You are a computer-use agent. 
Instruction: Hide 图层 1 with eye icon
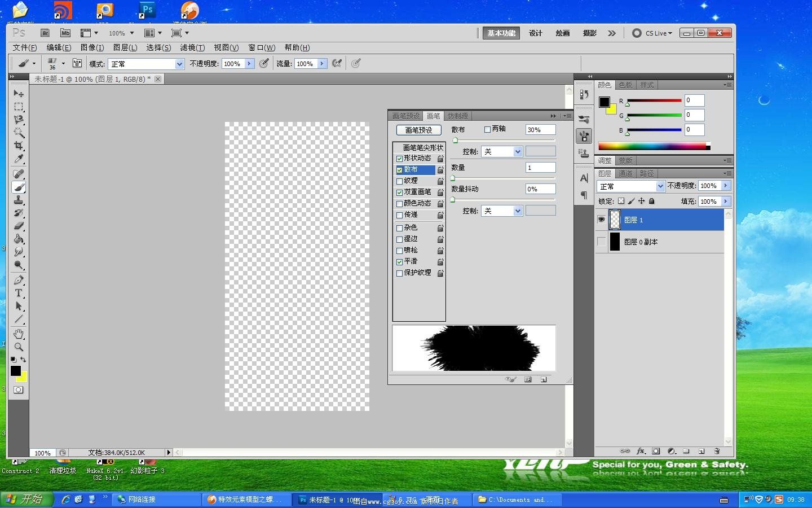tap(601, 220)
